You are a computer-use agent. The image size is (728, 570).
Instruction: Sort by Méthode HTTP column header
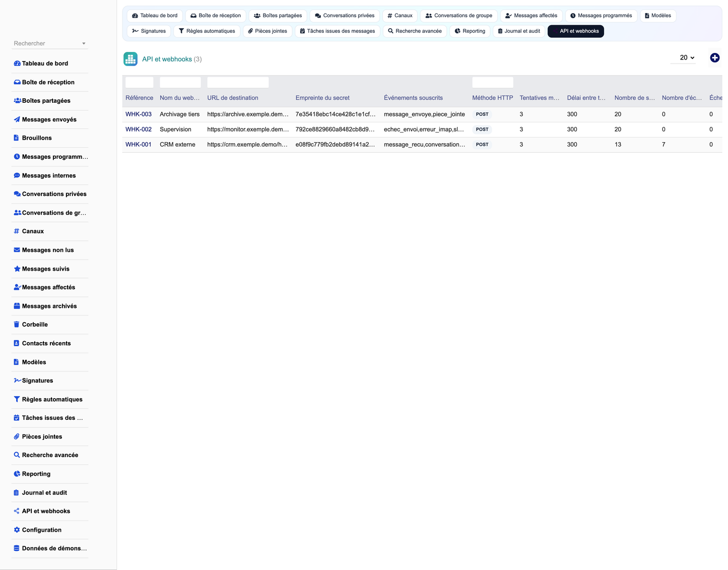[x=492, y=98]
